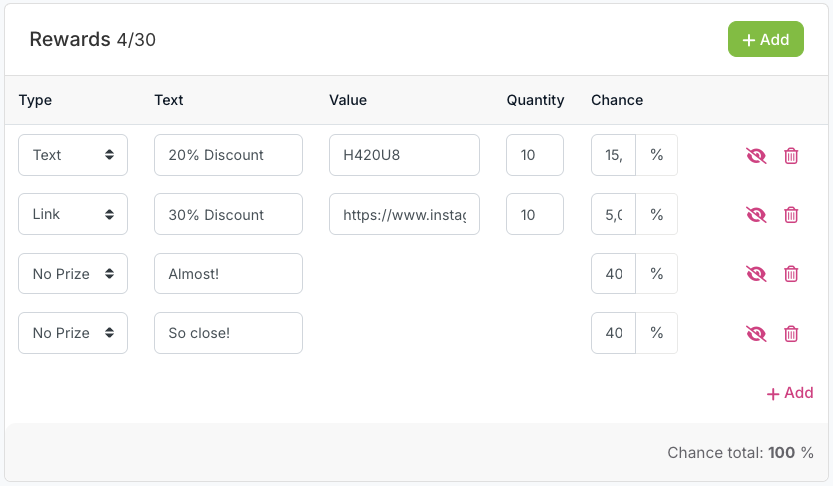Viewport: 833px width, 486px height.
Task: Click the Almost! text field
Action: click(x=228, y=274)
